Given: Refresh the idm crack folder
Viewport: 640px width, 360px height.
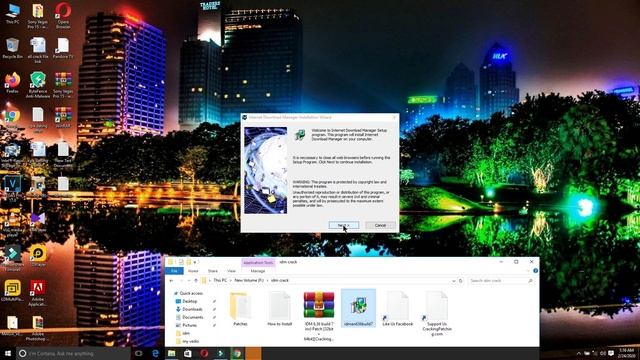Looking at the screenshot, I should point(461,281).
